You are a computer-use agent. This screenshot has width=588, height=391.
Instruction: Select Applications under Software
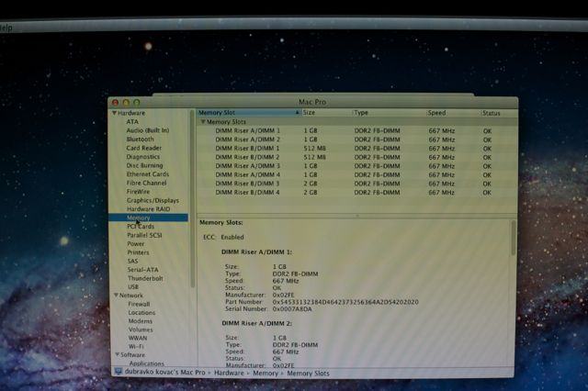coord(147,363)
